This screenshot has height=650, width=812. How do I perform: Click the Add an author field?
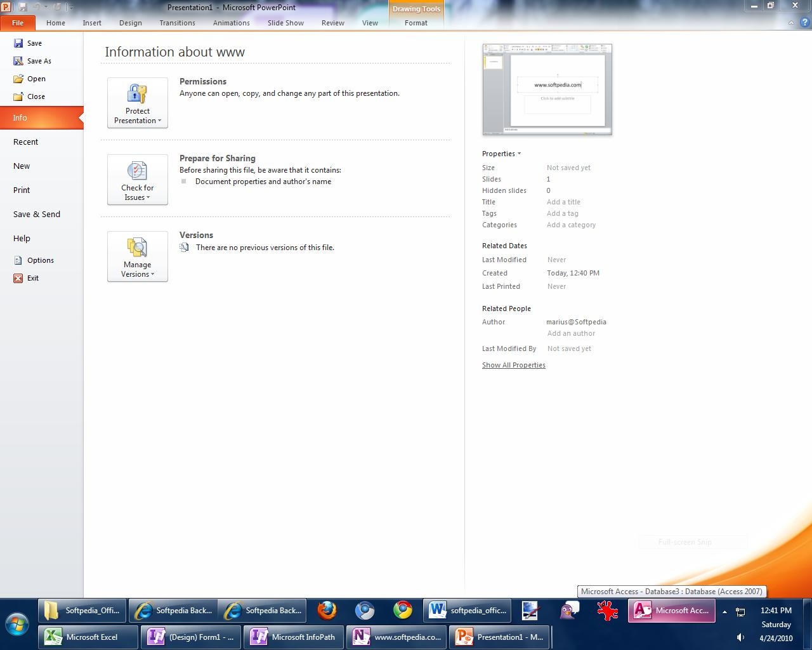tap(571, 334)
